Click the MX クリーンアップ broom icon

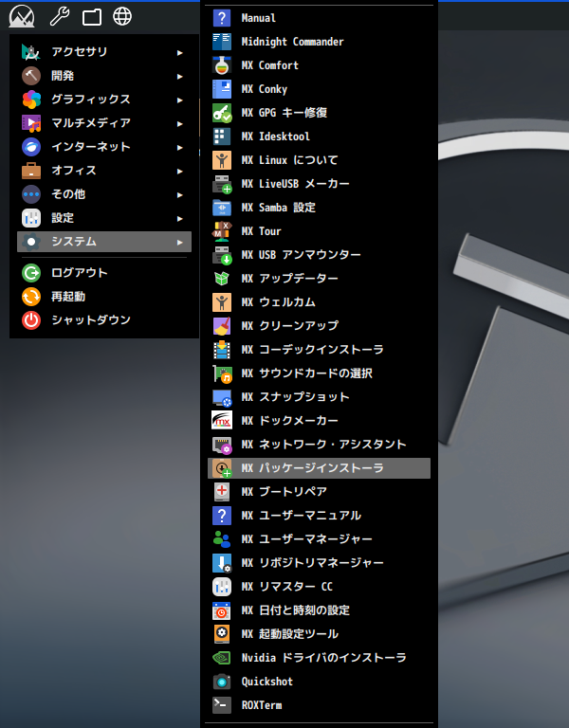[x=222, y=326]
